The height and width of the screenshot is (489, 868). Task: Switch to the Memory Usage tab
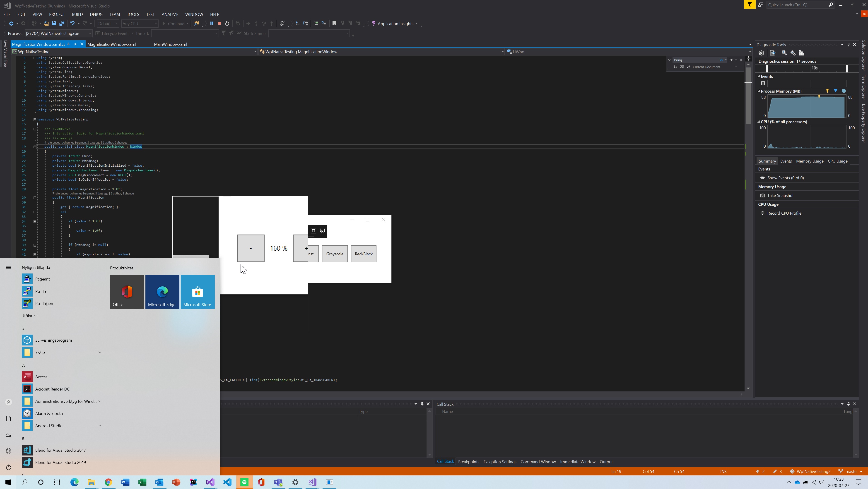point(809,161)
